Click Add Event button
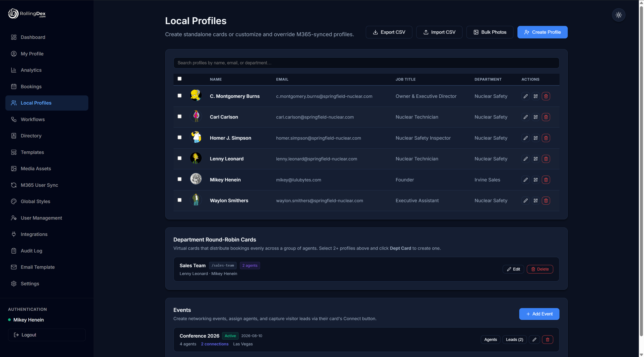 tap(539, 314)
